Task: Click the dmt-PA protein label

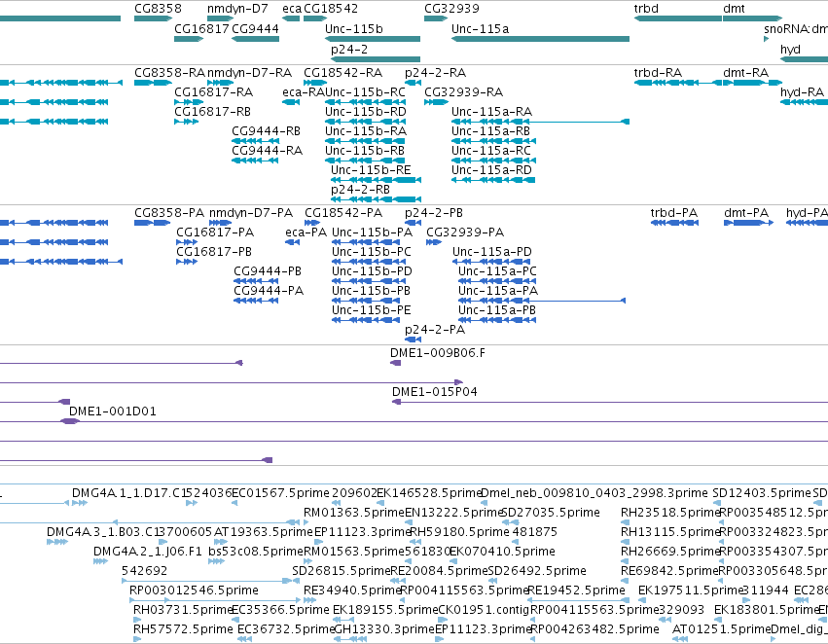Action: click(745, 213)
